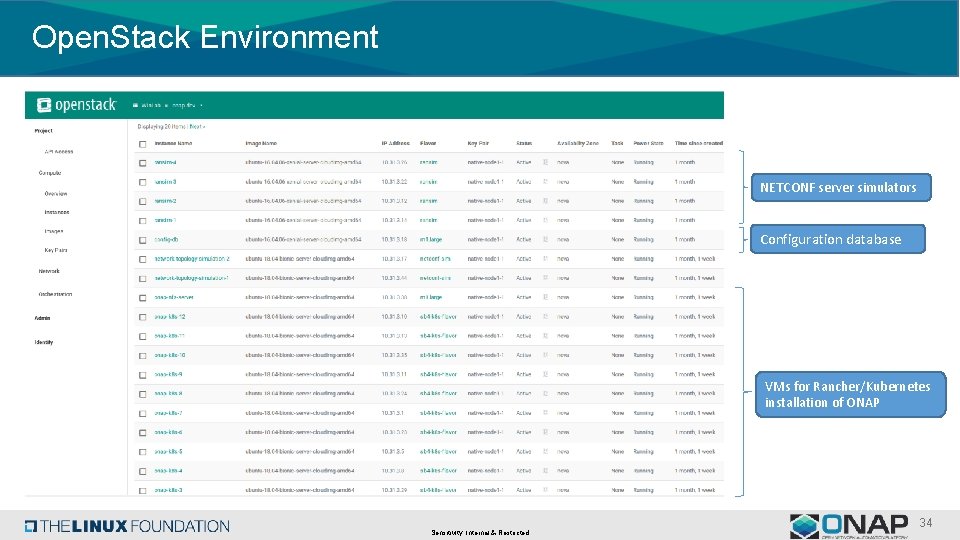960x540 pixels.
Task: Open the onap-nfs-server instance link
Action: tap(174, 297)
